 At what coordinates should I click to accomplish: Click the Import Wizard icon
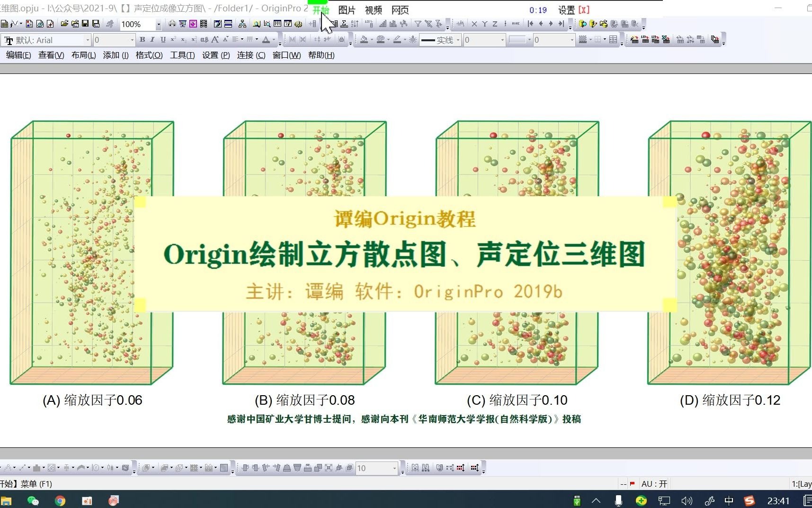635,40
